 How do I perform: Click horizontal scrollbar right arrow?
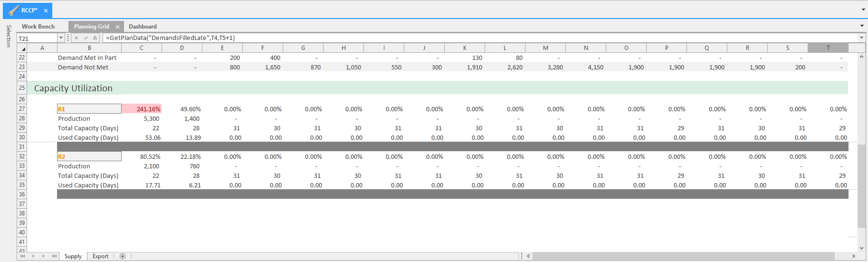[853, 256]
